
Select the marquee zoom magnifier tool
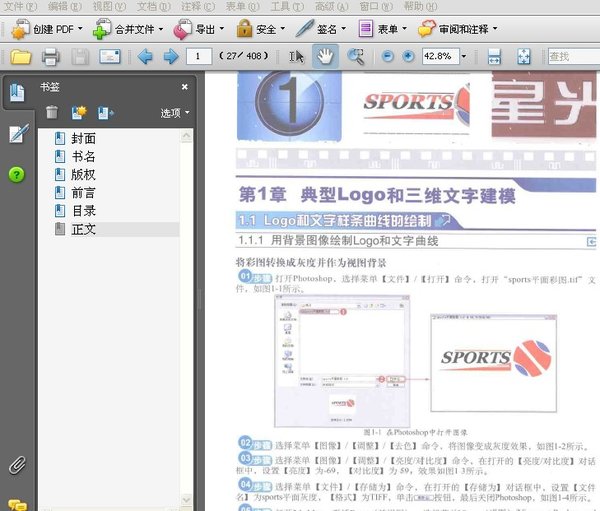pos(356,57)
